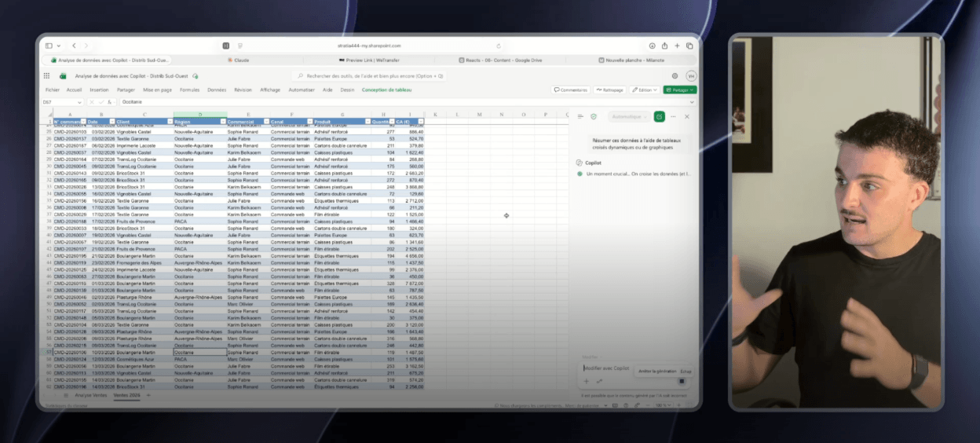
Task: Select the Analyse Ventes sheet tab
Action: point(91,395)
